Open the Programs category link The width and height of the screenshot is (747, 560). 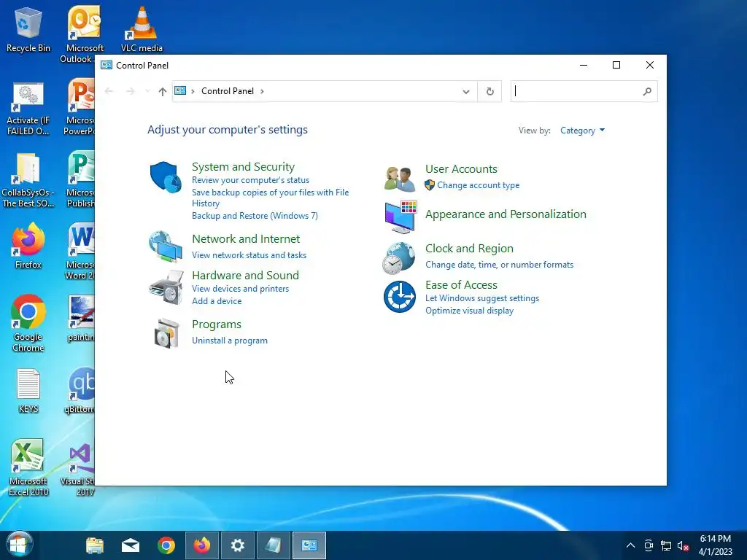point(216,324)
